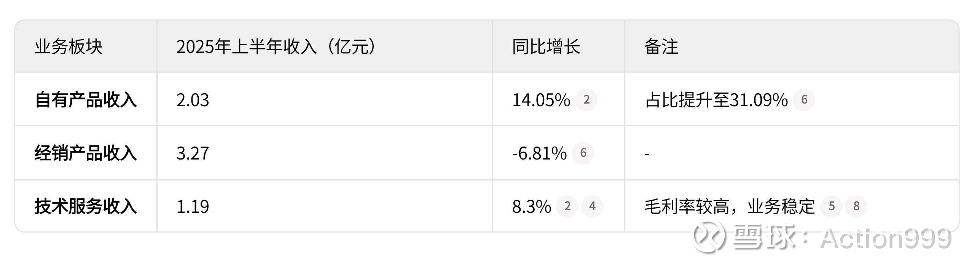Click the 3.27 revenue value
This screenshot has width=980, height=268.
point(193,153)
